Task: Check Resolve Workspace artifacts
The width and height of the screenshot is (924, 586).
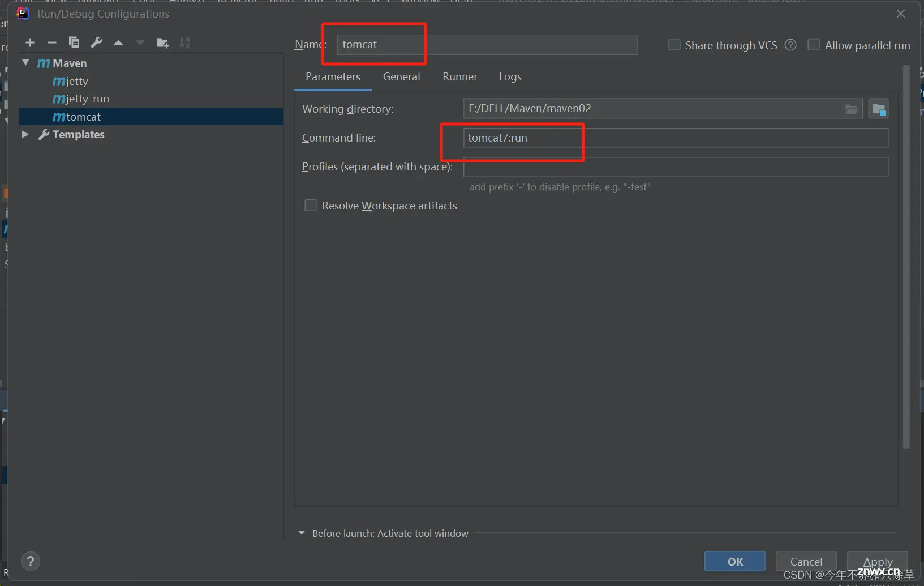Action: point(311,206)
